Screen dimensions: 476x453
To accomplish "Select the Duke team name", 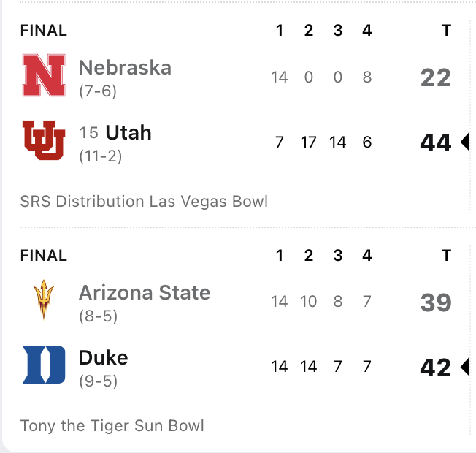I will [103, 357].
